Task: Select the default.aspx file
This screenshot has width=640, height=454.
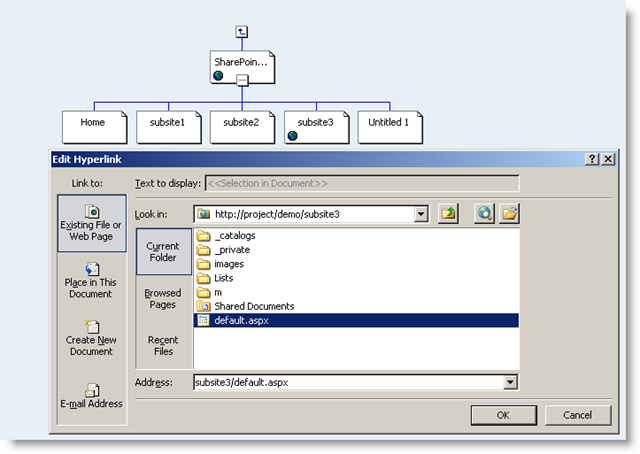Action: coord(356,320)
